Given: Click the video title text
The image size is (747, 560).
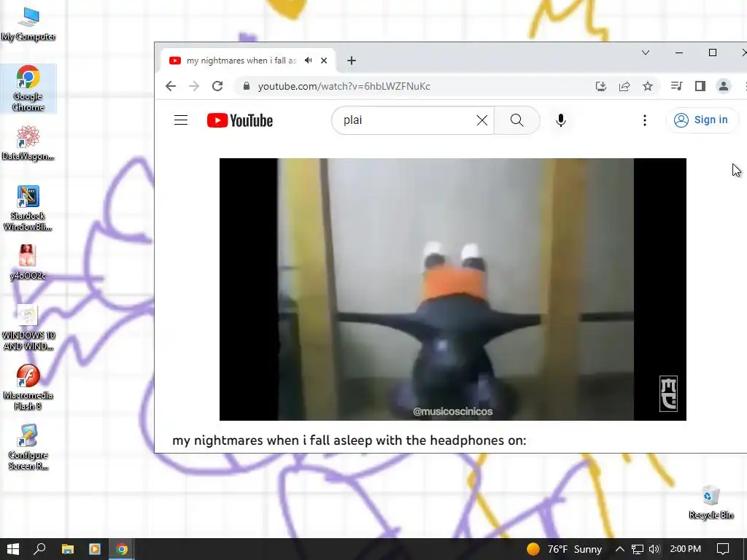Looking at the screenshot, I should tap(349, 440).
